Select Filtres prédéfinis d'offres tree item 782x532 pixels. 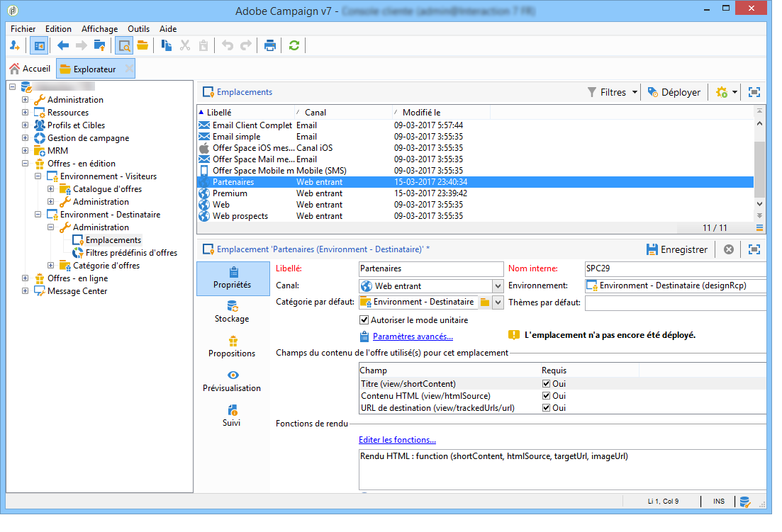pos(131,253)
